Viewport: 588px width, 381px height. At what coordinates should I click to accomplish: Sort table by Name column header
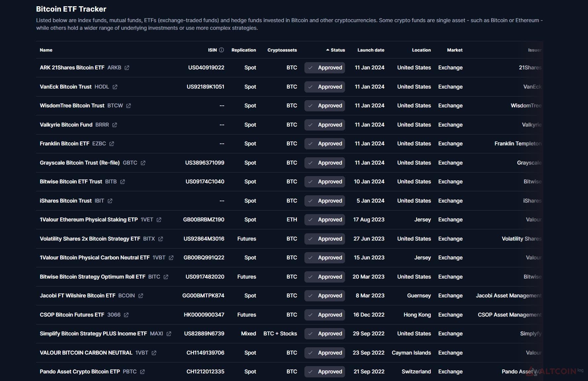click(46, 50)
